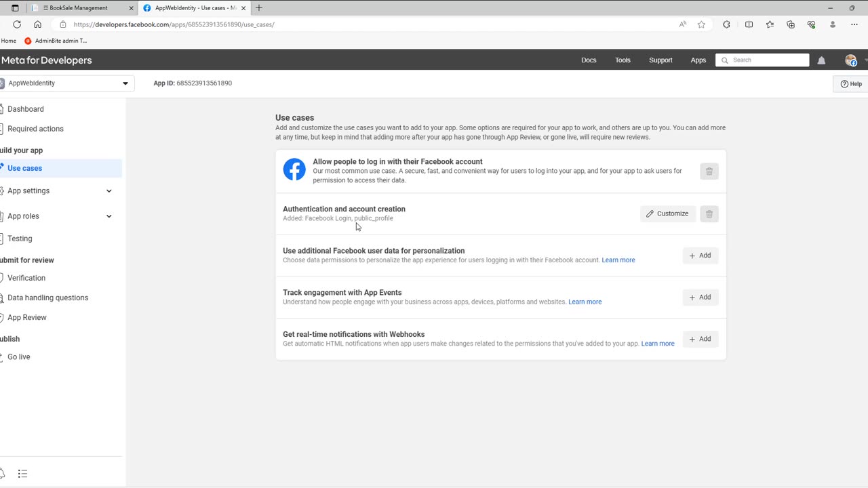Close the AppWebIdentity browser tab
The width and height of the screenshot is (868, 488).
tap(243, 8)
